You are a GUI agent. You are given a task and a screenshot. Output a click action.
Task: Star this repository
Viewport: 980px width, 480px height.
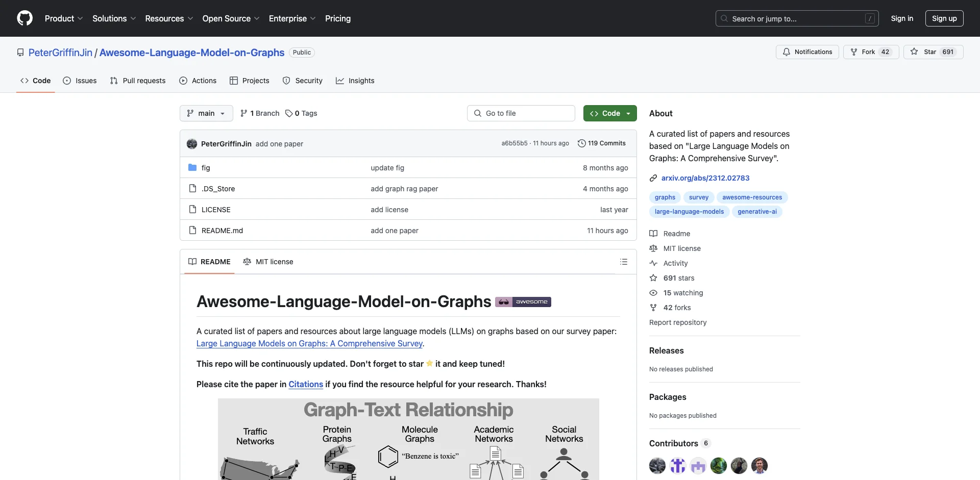pyautogui.click(x=934, y=52)
